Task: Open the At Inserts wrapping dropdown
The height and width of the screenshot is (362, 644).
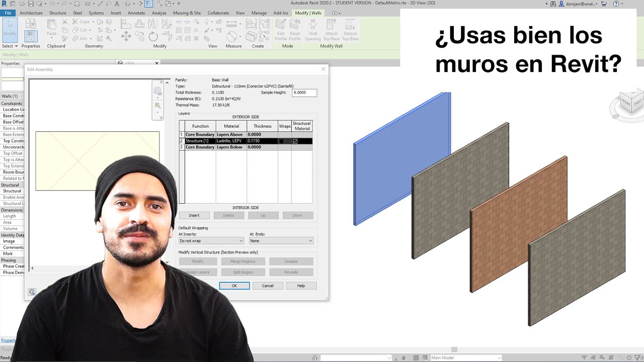Action: [211, 241]
